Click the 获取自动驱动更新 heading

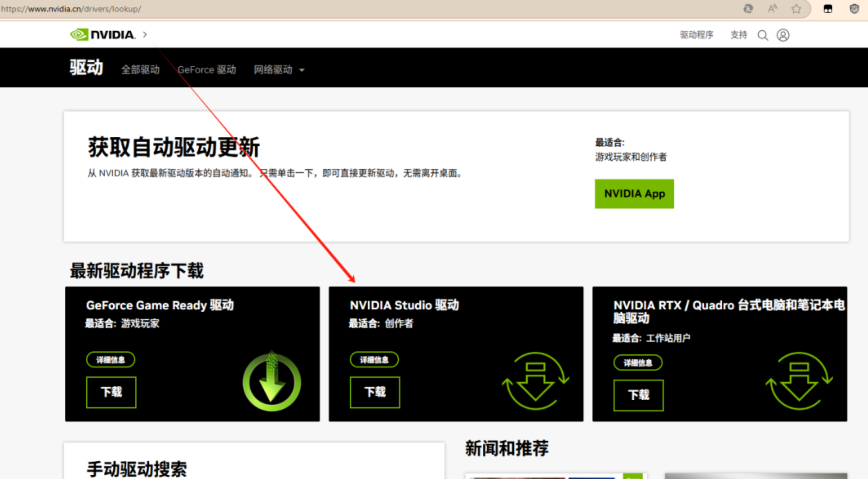[x=173, y=147]
